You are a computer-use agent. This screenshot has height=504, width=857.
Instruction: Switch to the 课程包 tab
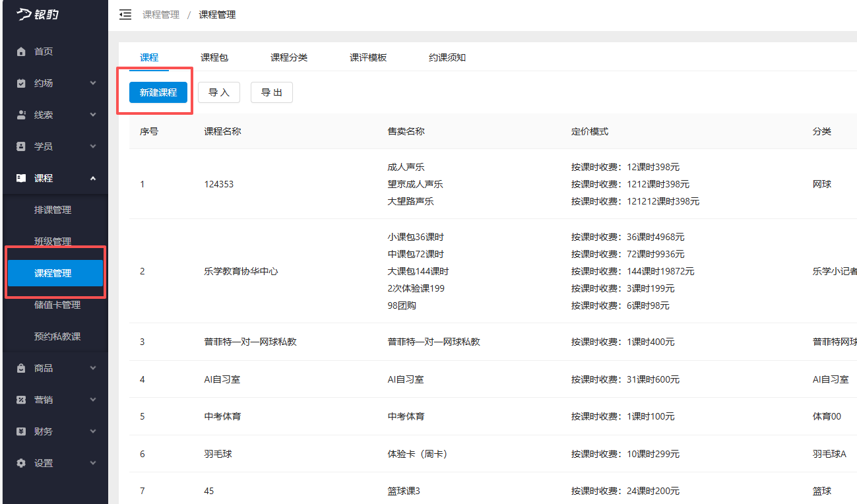(214, 57)
